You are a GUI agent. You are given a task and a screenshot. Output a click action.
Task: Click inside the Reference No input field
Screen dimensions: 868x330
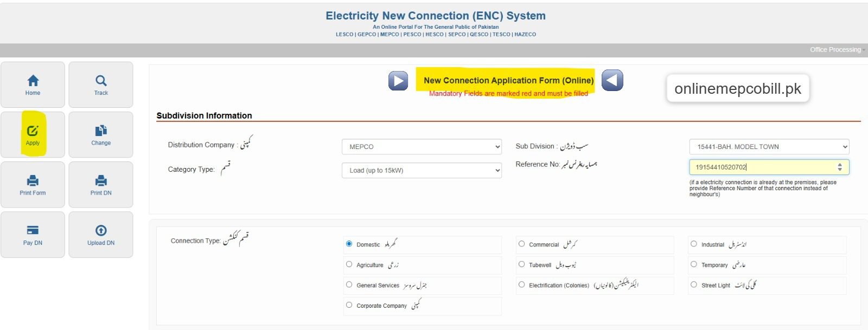pyautogui.click(x=759, y=167)
